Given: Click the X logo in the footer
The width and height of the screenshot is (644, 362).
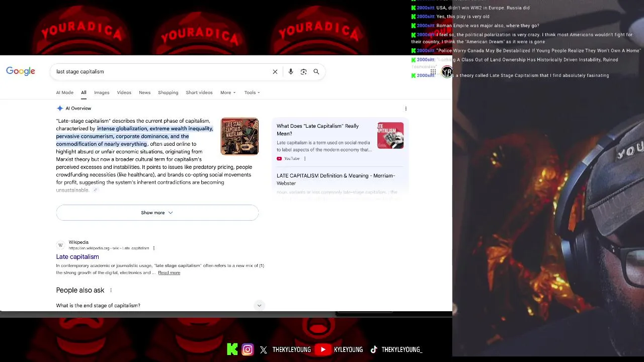Looking at the screenshot, I should (264, 350).
